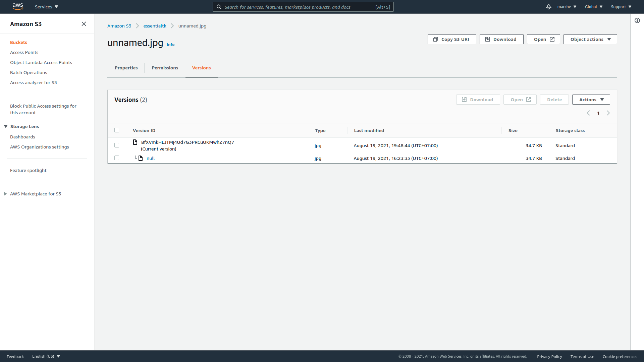Switch to the Permissions tab

tap(165, 68)
